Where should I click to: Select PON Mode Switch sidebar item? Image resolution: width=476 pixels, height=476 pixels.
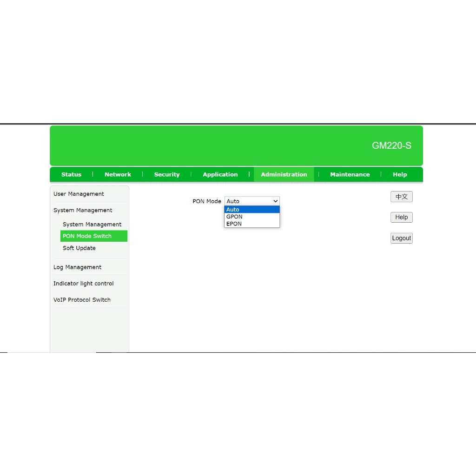(87, 236)
